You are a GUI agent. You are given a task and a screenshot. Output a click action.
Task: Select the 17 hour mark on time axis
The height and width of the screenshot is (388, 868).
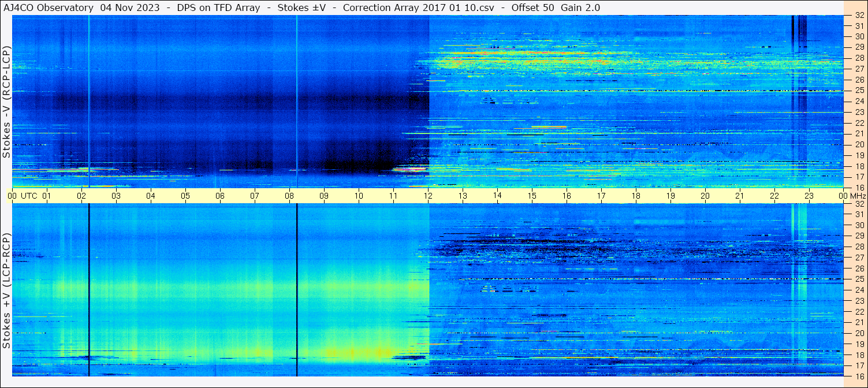[x=601, y=196]
